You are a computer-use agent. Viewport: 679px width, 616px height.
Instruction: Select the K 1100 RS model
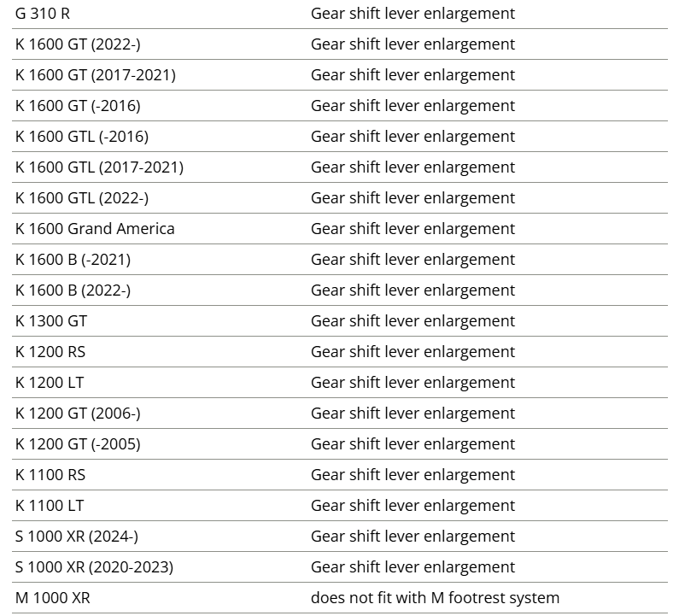pyautogui.click(x=50, y=475)
